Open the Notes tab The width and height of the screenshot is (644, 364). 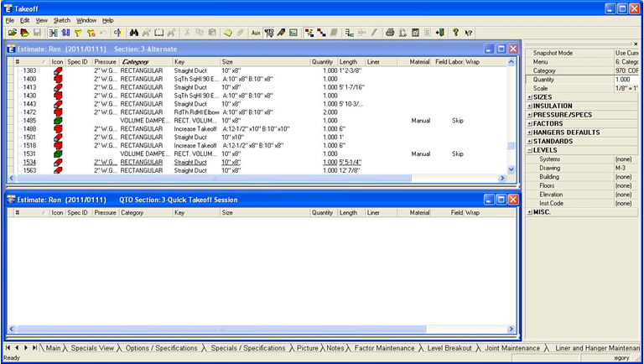pyautogui.click(x=335, y=348)
